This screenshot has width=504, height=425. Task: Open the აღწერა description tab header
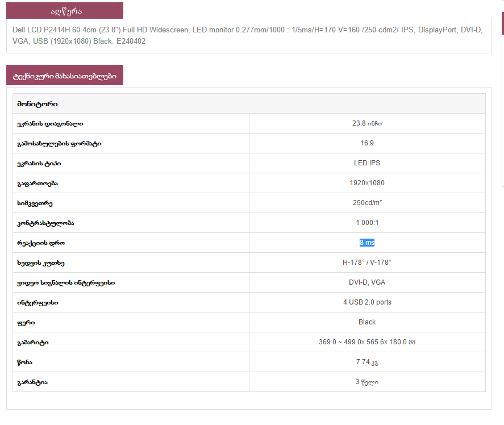point(65,11)
